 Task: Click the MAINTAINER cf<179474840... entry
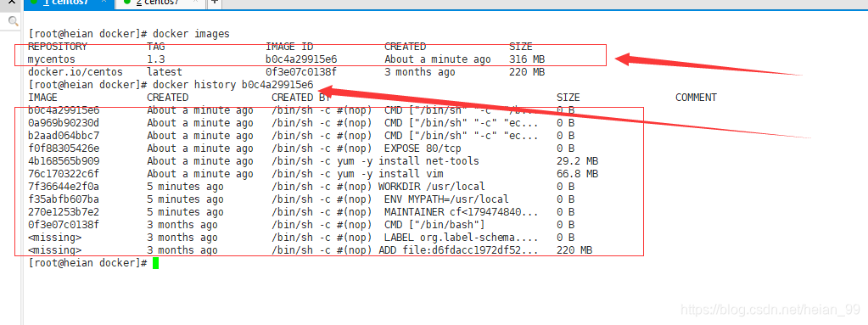pyautogui.click(x=462, y=212)
